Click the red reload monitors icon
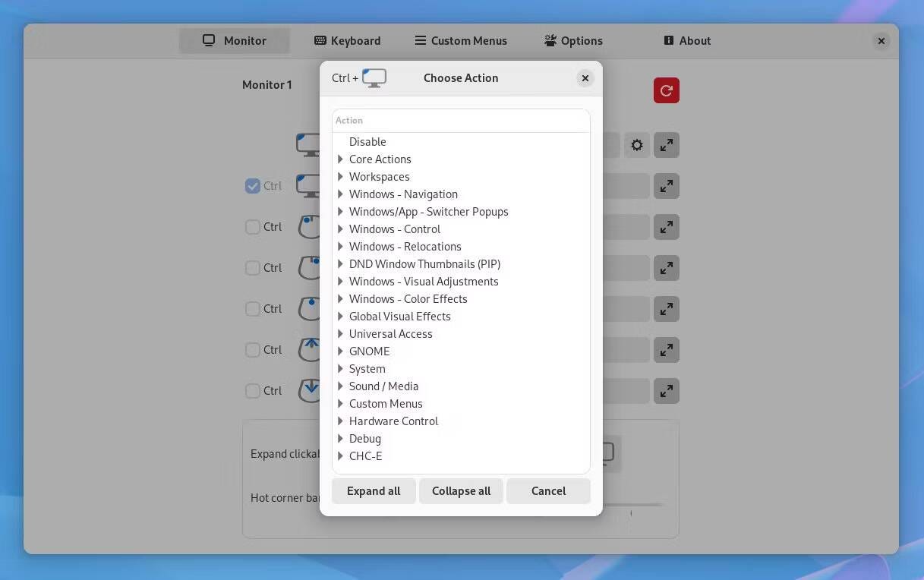 coord(666,90)
